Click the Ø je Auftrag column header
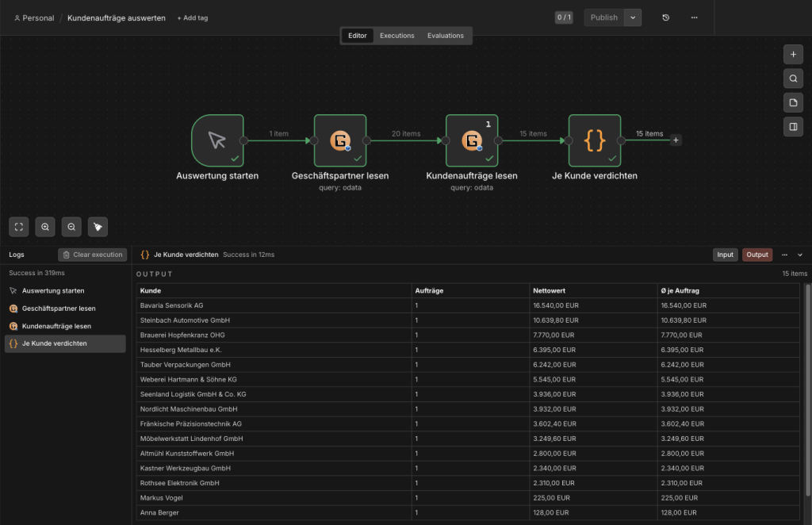This screenshot has height=525, width=812. tap(728, 291)
